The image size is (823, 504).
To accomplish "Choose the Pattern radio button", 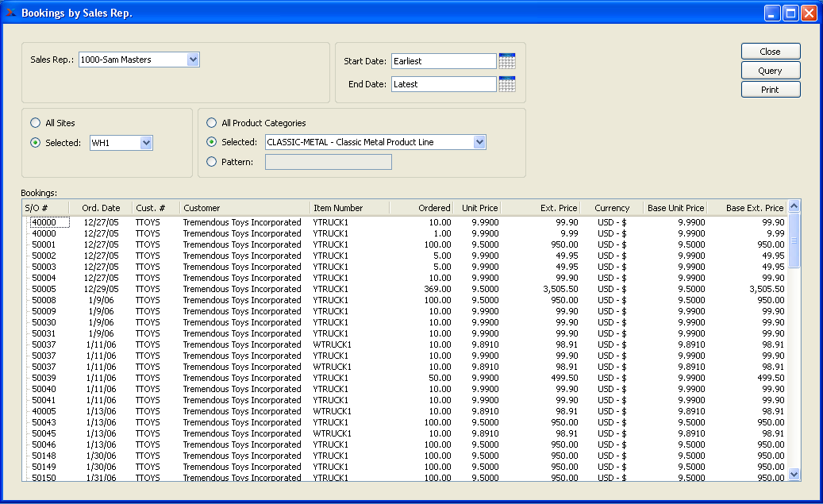I will pyautogui.click(x=211, y=162).
